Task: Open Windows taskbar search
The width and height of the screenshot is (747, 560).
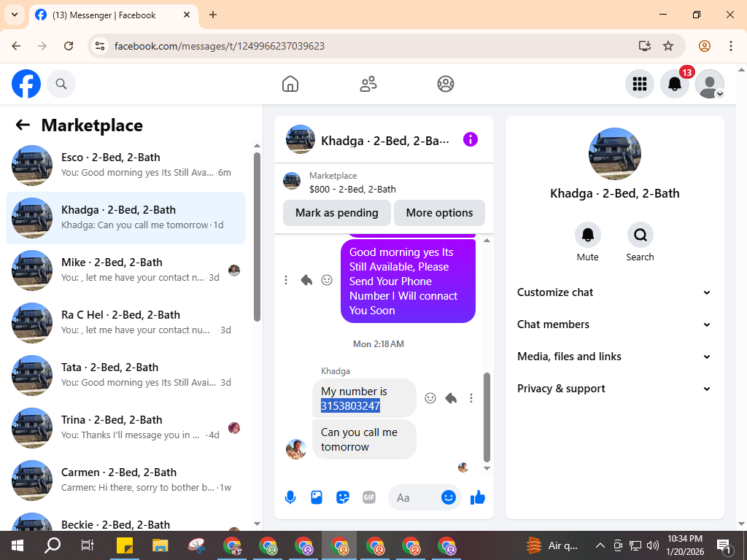Action: (x=53, y=545)
